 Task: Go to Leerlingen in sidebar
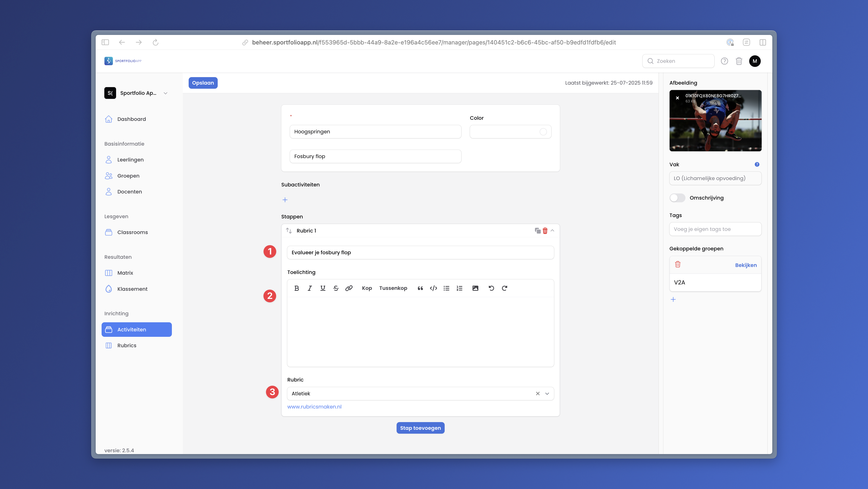[x=130, y=160]
